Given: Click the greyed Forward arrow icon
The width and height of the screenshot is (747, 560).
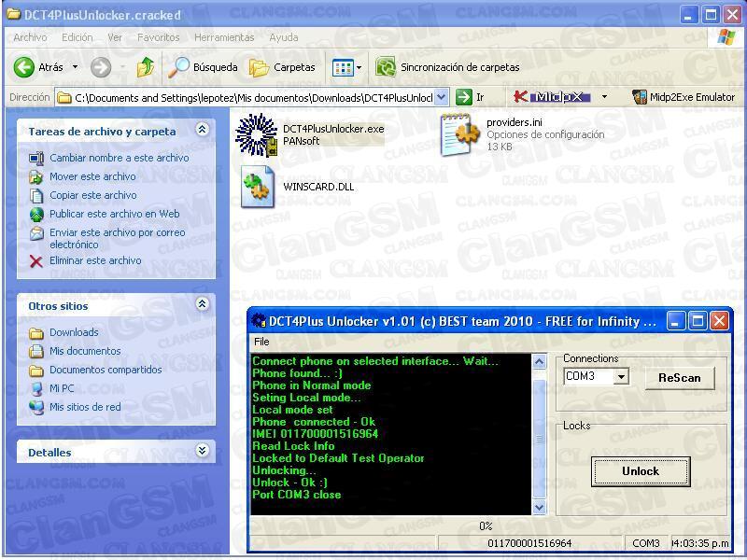Looking at the screenshot, I should pyautogui.click(x=101, y=67).
